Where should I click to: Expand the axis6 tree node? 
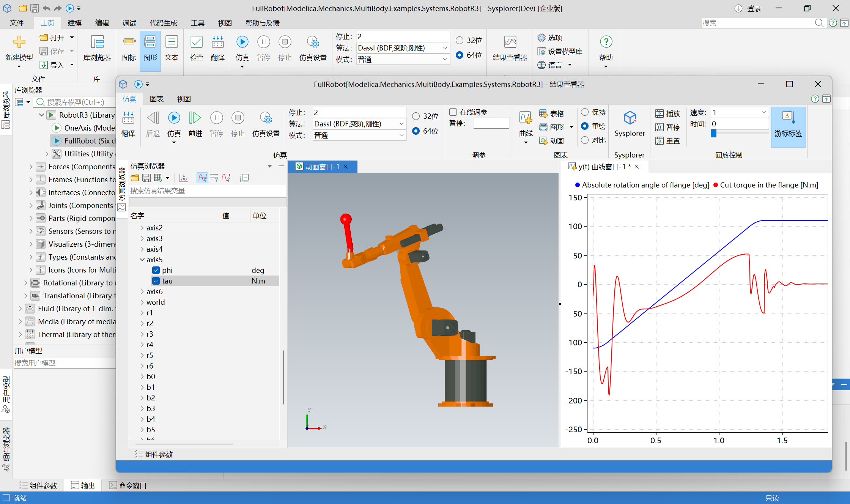(x=142, y=291)
